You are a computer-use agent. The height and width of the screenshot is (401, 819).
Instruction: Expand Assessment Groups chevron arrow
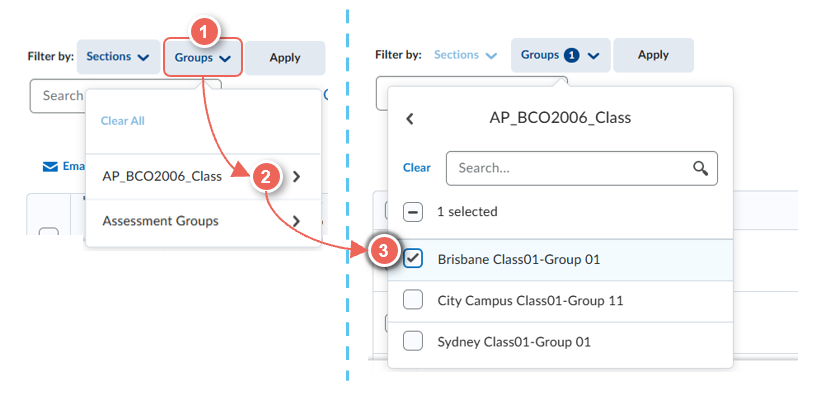tap(297, 221)
